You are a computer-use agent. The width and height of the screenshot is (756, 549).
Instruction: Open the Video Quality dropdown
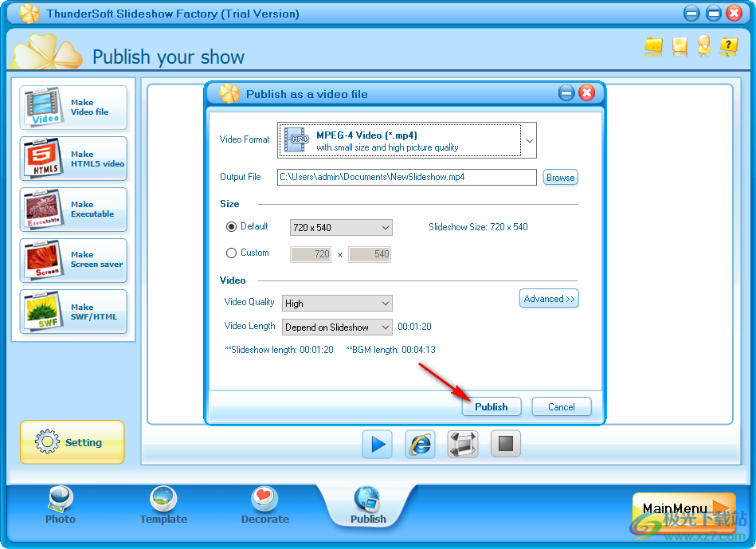(337, 304)
